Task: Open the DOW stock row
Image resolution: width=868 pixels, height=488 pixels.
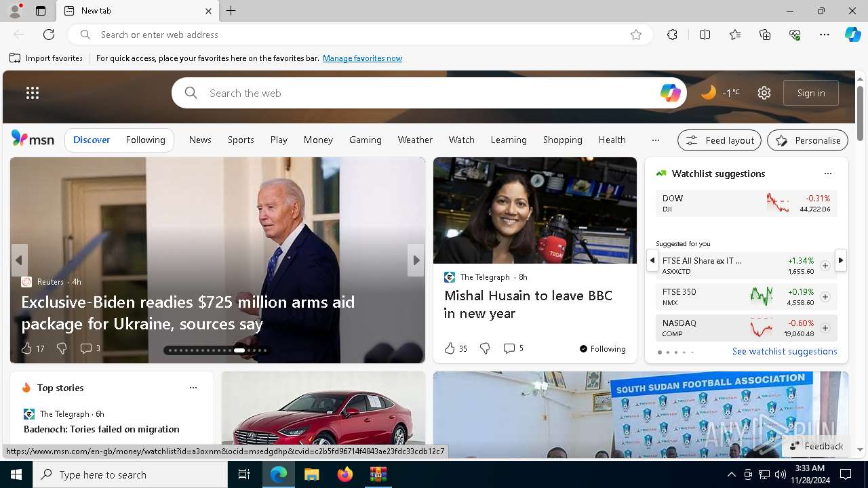Action: point(747,203)
